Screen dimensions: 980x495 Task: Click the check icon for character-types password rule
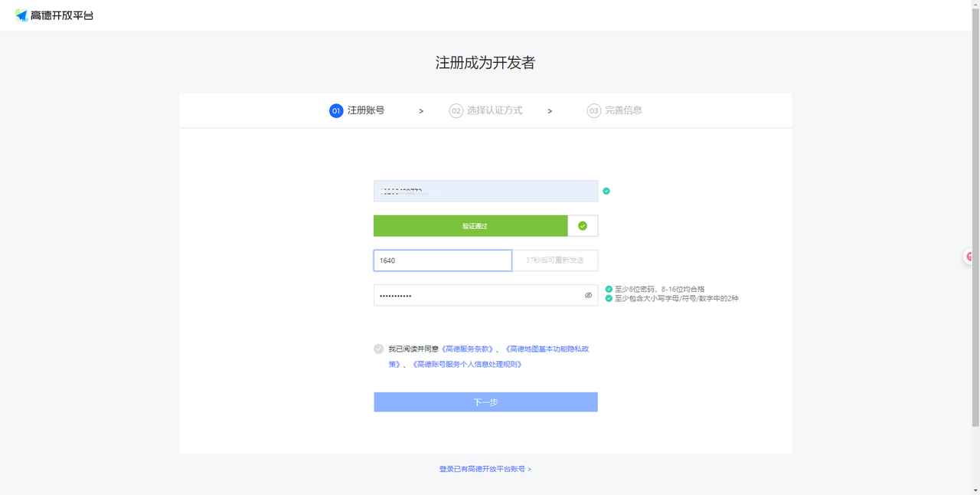[x=609, y=299]
